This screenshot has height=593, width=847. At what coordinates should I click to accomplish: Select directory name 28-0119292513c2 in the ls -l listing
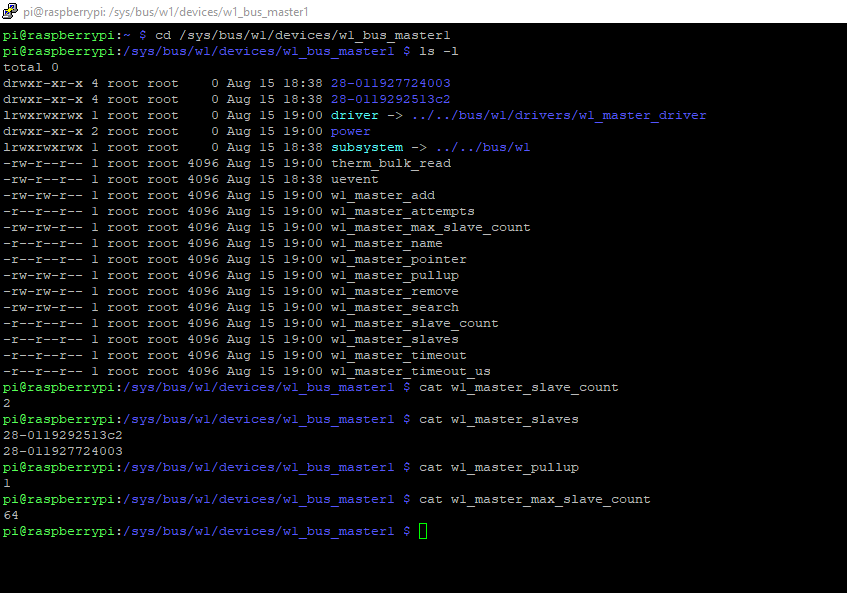[x=391, y=99]
